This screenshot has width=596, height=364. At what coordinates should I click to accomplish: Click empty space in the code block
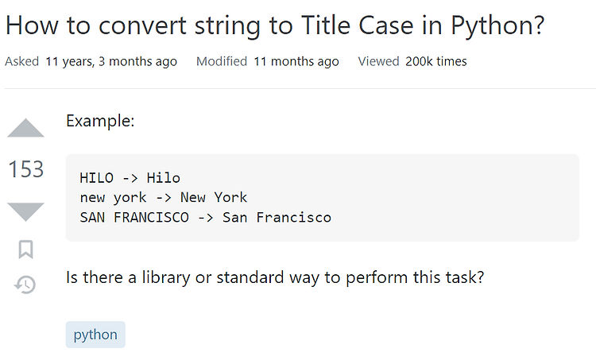click(456, 198)
